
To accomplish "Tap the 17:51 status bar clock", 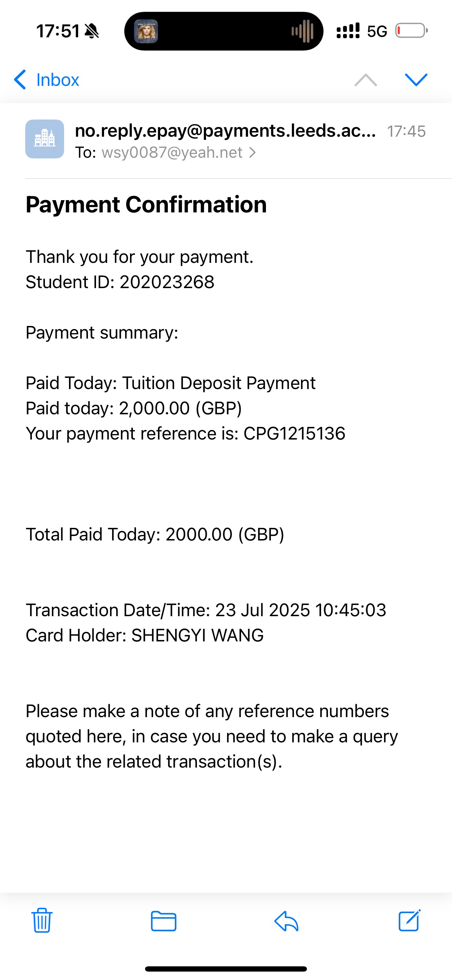I will (58, 31).
